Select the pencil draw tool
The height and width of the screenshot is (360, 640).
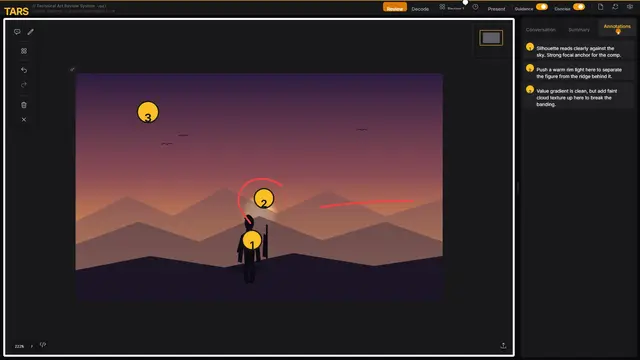pyautogui.click(x=31, y=32)
